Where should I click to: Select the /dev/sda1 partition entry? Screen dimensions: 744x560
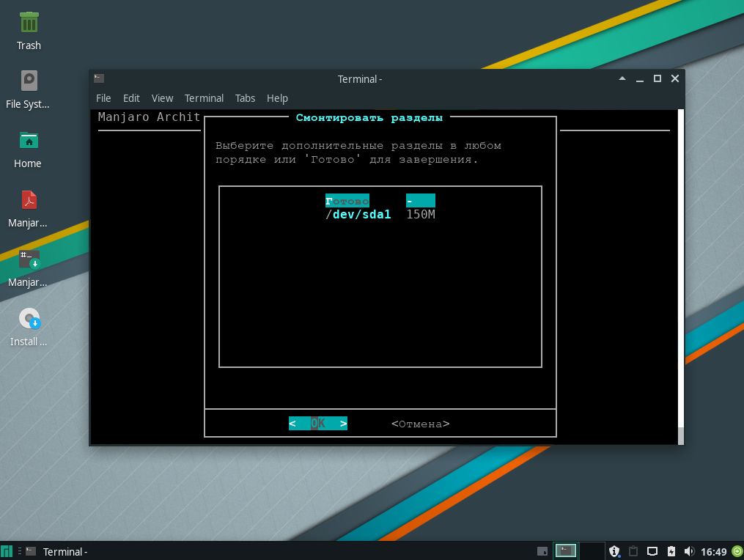[358, 215]
